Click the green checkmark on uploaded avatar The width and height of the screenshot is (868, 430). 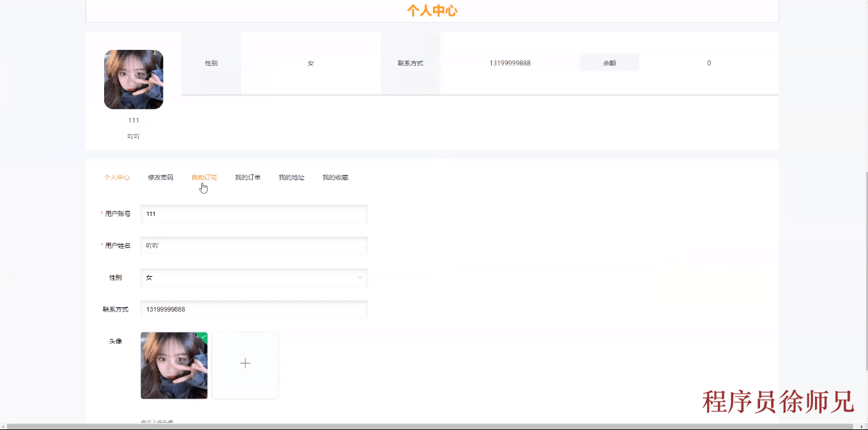(202, 335)
